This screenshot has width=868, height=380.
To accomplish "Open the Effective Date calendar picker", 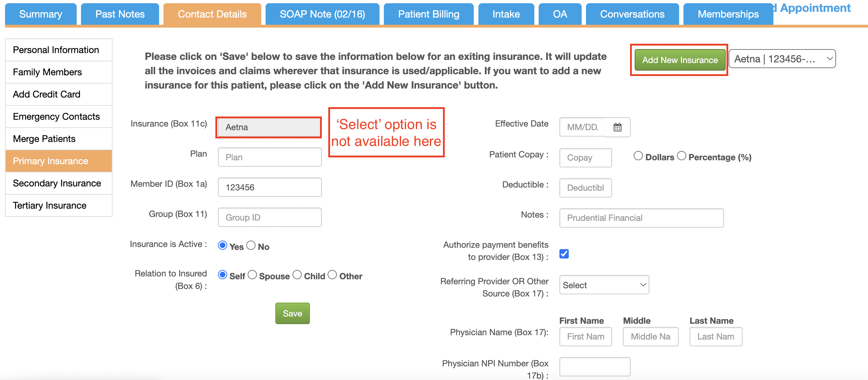I will coord(617,127).
